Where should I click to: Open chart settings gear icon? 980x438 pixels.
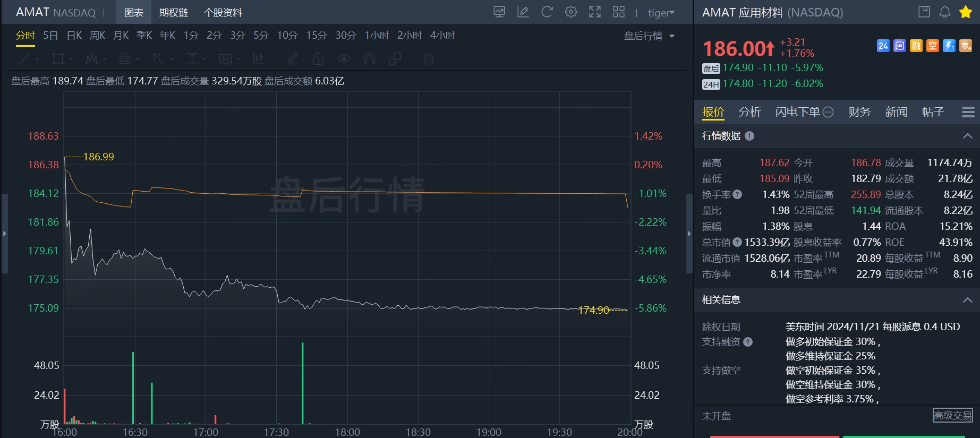571,12
